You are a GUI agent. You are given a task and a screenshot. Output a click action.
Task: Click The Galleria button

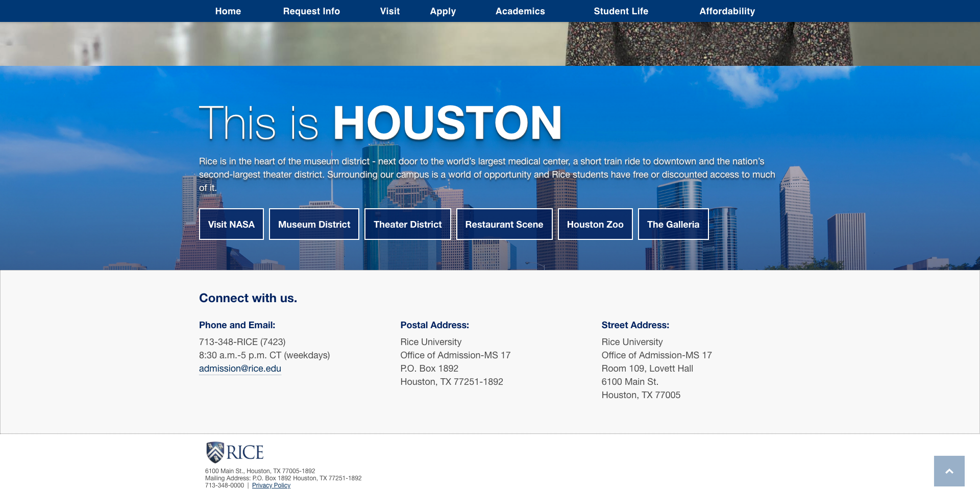(673, 224)
